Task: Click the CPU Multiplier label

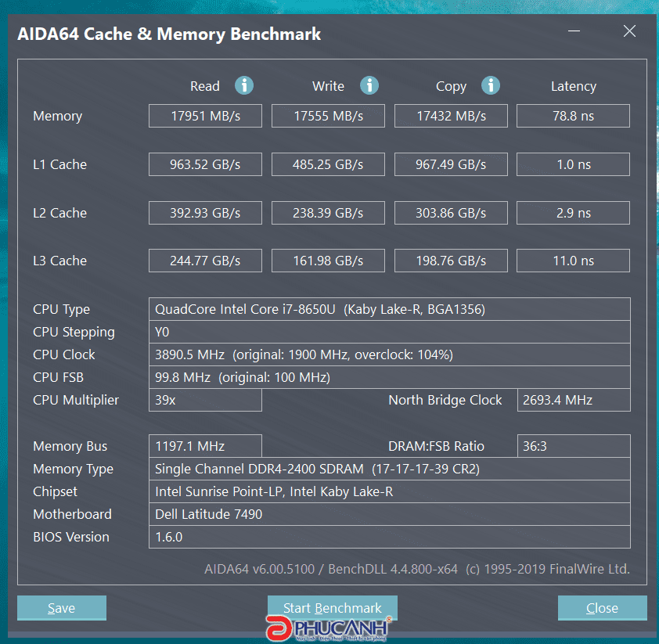Action: pos(76,401)
